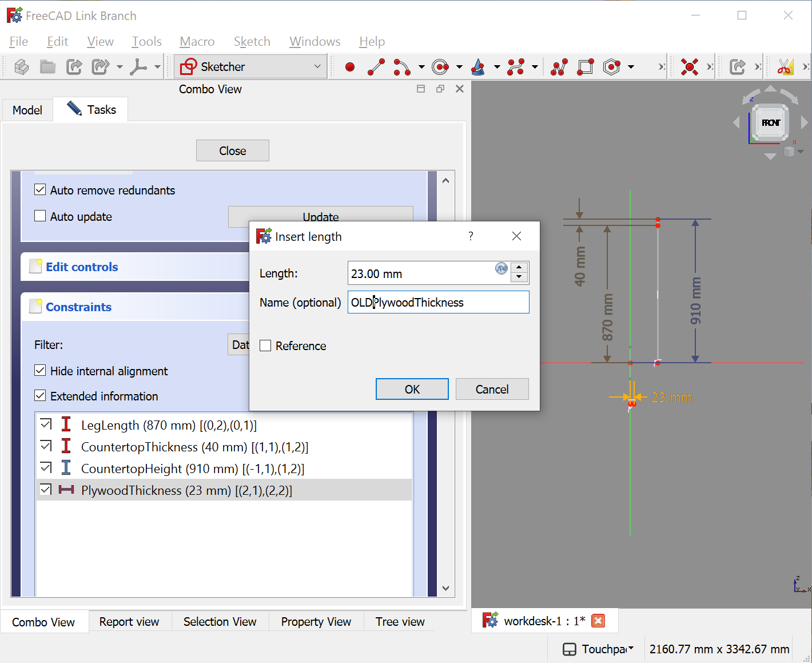Enable the Auto update checkbox
This screenshot has width=812, height=663.
pos(39,216)
